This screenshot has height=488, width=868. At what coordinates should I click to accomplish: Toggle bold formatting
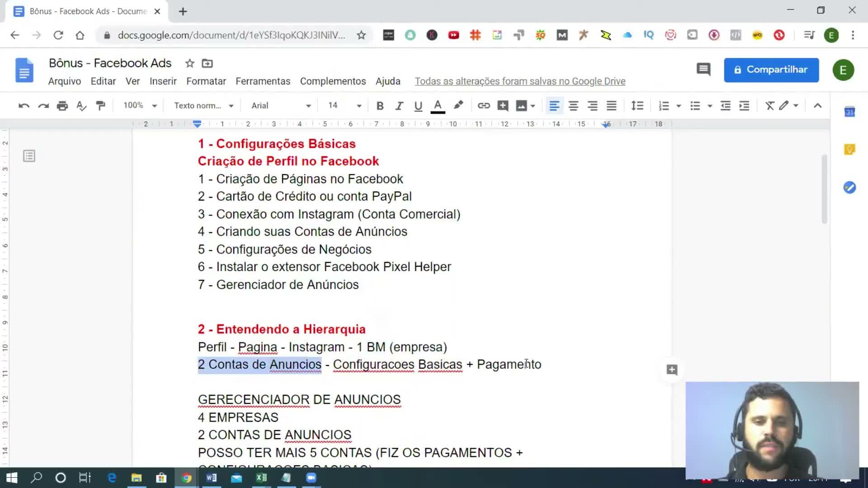pyautogui.click(x=380, y=106)
